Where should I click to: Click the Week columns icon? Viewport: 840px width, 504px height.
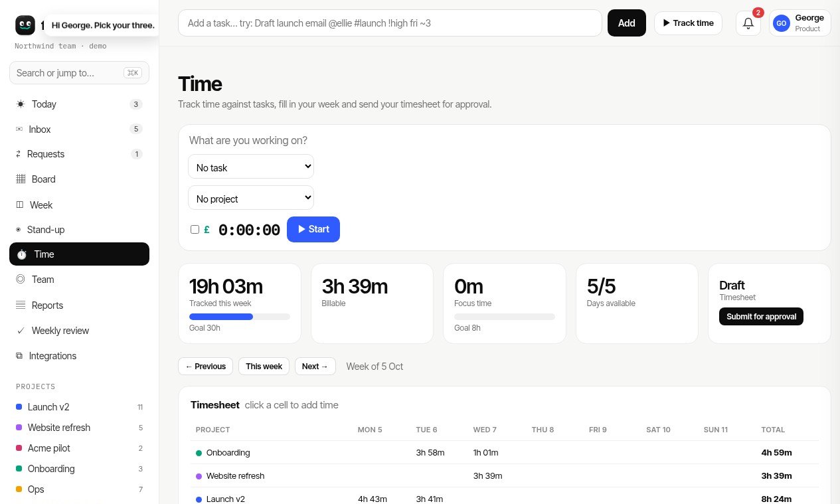[x=20, y=205]
